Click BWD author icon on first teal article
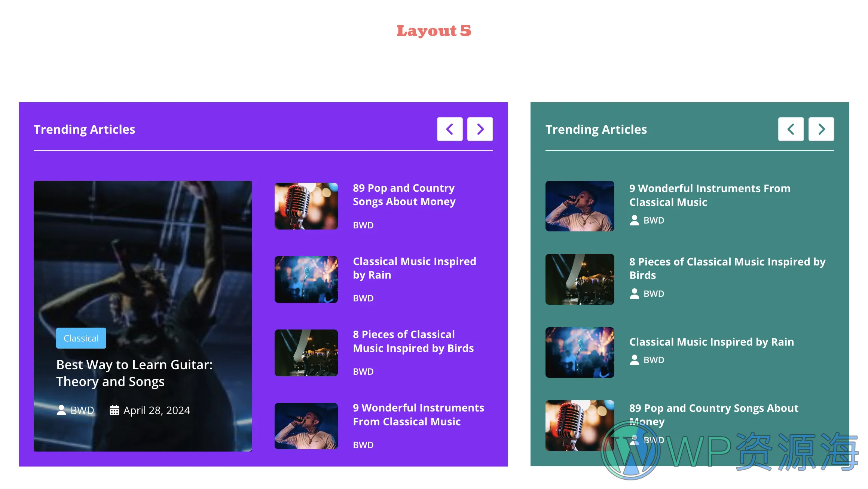The image size is (868, 489). [x=634, y=219]
